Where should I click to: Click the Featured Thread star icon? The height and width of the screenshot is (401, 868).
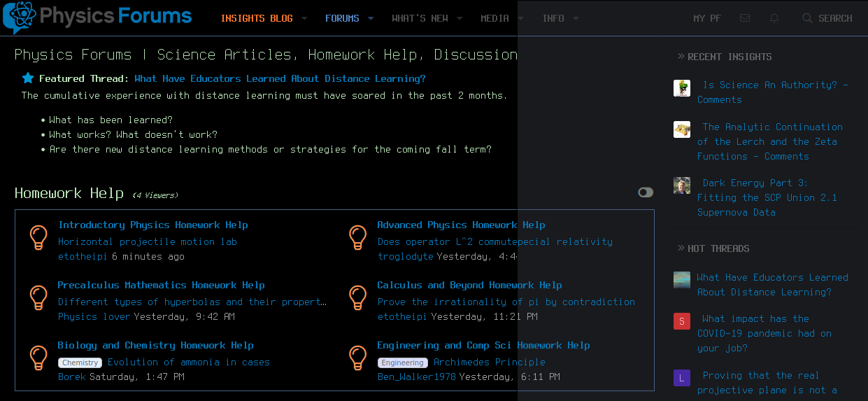pyautogui.click(x=28, y=78)
